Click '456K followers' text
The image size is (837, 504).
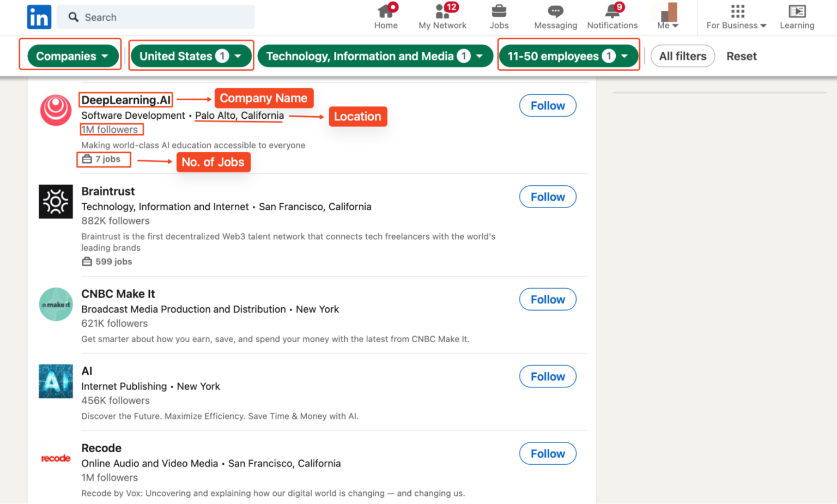(x=115, y=400)
